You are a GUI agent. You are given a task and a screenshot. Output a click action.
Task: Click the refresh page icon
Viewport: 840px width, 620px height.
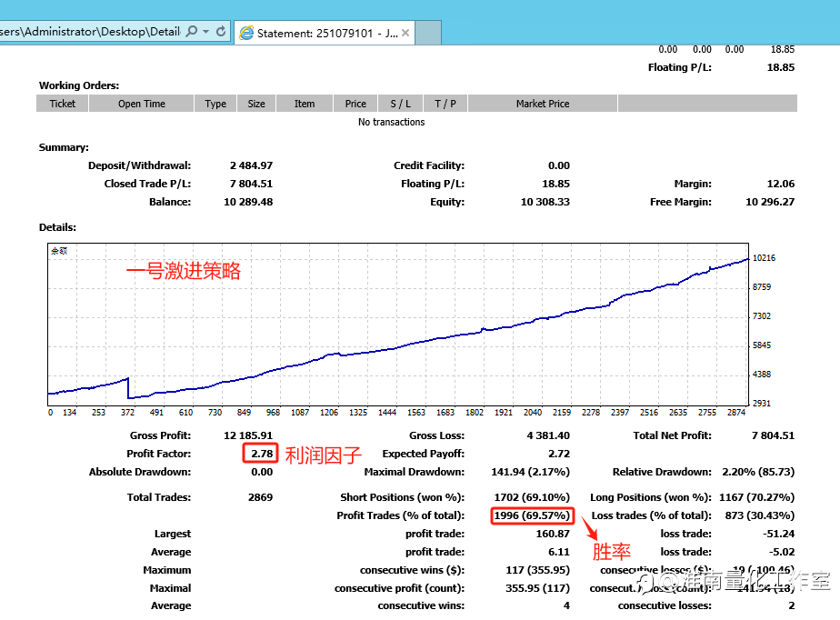click(x=221, y=32)
